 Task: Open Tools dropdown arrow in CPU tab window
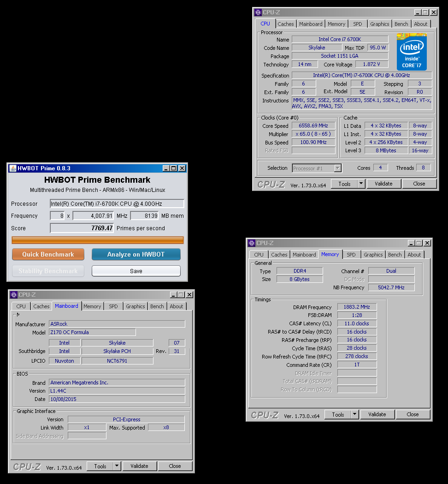point(361,184)
